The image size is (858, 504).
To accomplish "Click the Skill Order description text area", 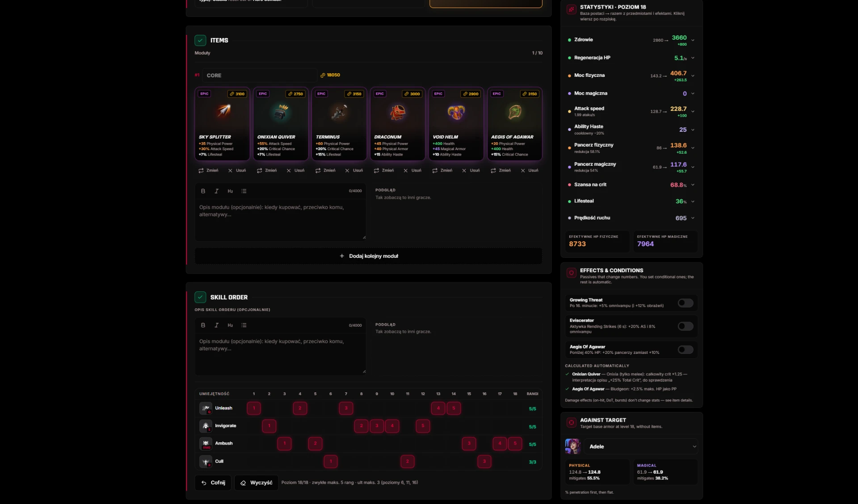I will pos(280,355).
